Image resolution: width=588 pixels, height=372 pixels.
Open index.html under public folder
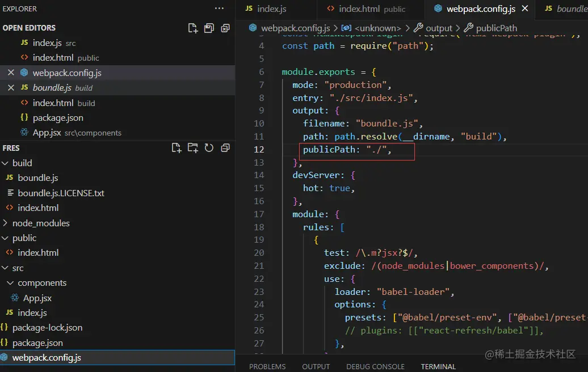(x=117, y=253)
